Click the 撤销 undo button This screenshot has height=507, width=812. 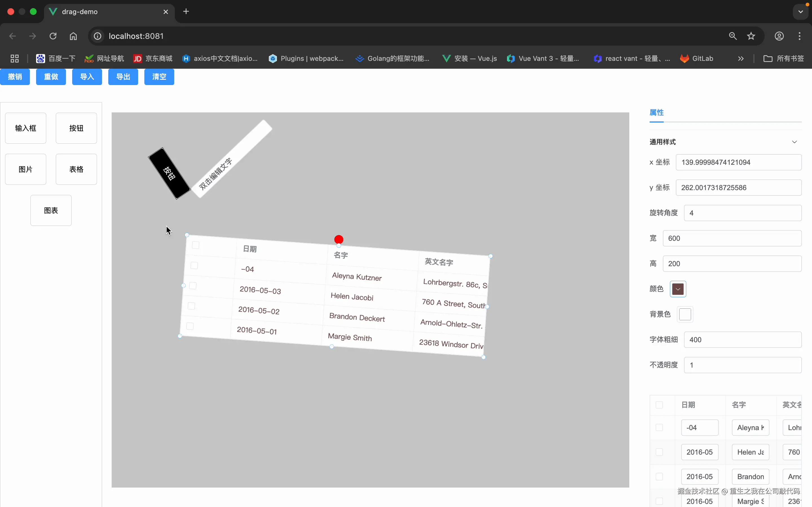(x=15, y=77)
